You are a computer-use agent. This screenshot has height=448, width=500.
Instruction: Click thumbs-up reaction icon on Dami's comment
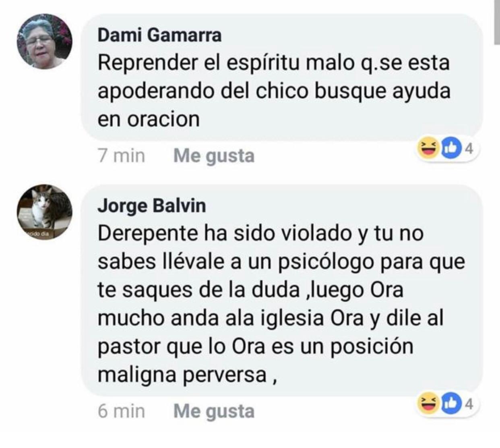pyautogui.click(x=450, y=149)
